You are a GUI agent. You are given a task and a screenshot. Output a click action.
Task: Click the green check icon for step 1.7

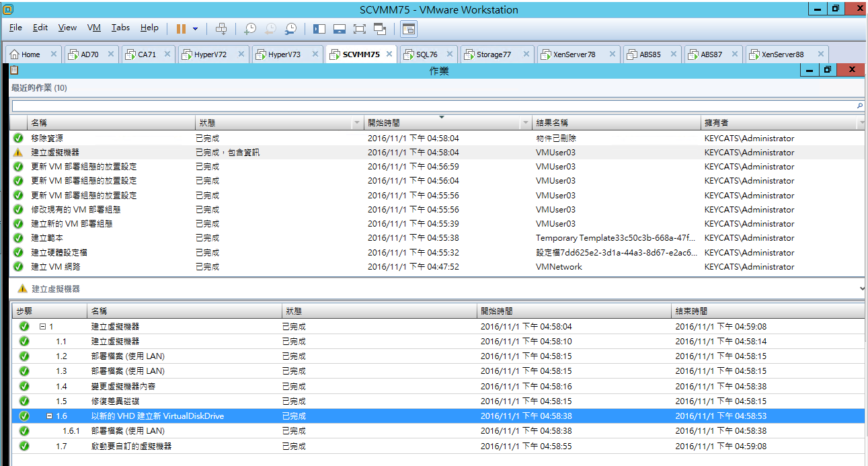(x=24, y=446)
